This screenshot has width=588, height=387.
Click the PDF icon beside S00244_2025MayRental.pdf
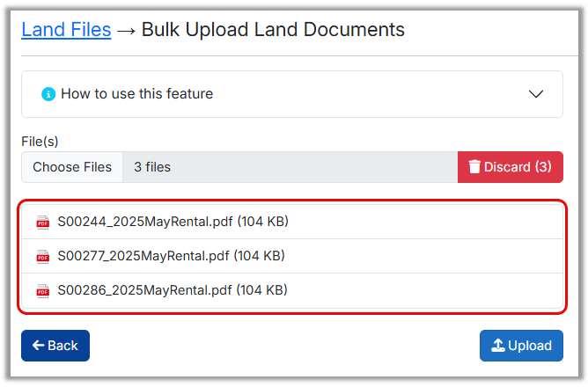[42, 223]
